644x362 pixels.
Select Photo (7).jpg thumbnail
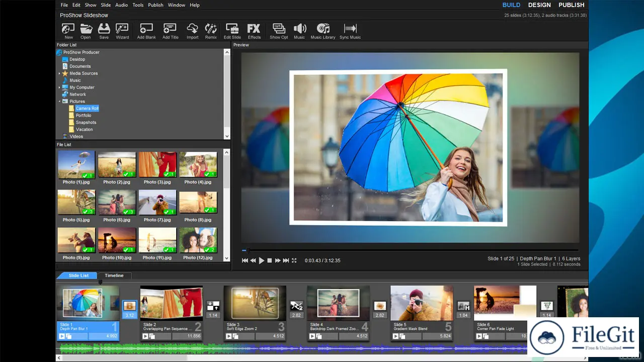(157, 203)
